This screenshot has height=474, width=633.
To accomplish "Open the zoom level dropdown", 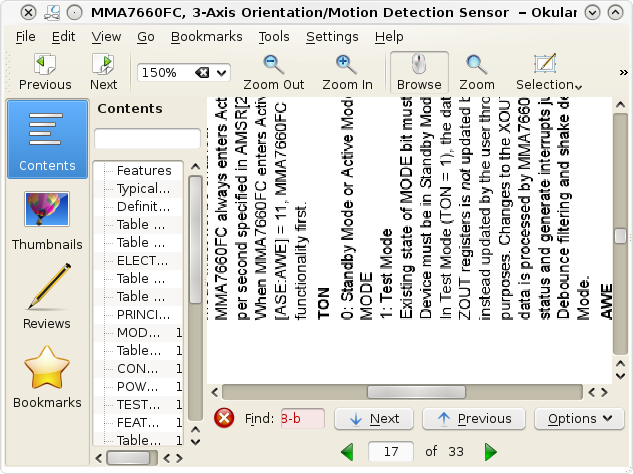I will point(221,73).
